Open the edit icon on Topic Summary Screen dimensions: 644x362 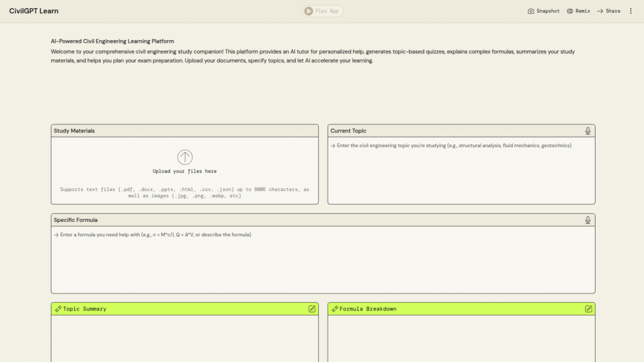click(x=312, y=309)
